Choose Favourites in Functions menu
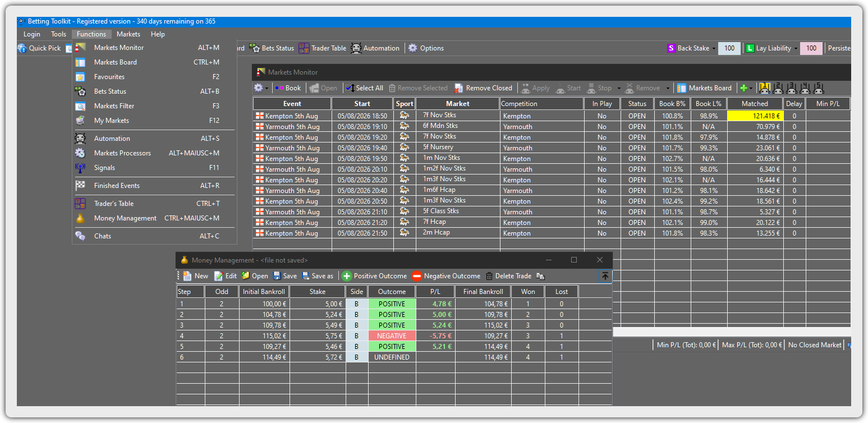The image size is (868, 423). tap(154, 77)
